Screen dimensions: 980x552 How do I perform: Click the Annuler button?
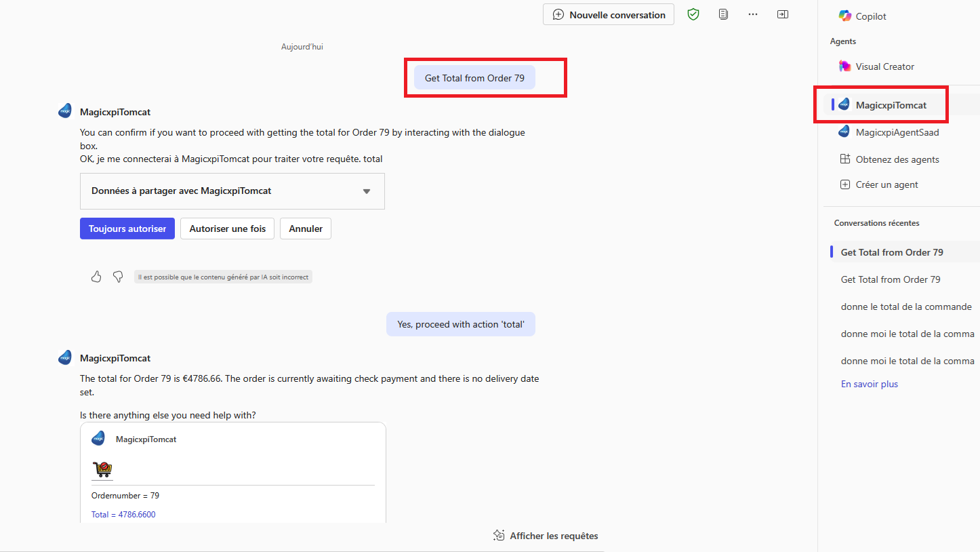[x=306, y=229]
